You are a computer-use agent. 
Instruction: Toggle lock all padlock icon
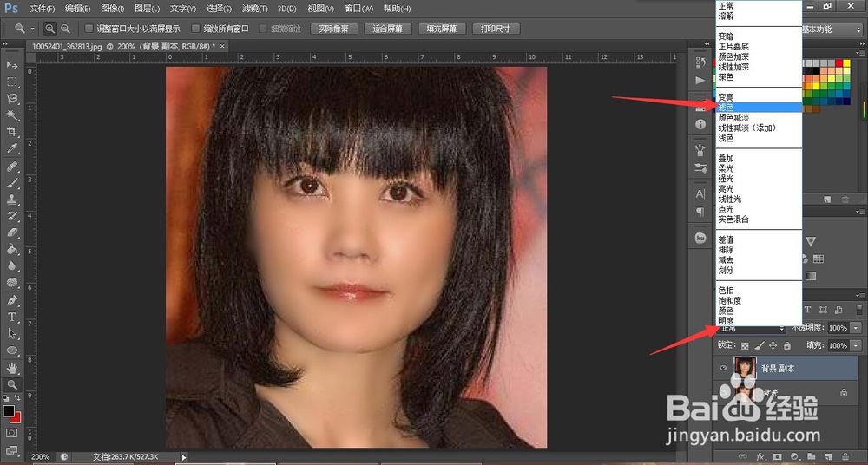(786, 345)
